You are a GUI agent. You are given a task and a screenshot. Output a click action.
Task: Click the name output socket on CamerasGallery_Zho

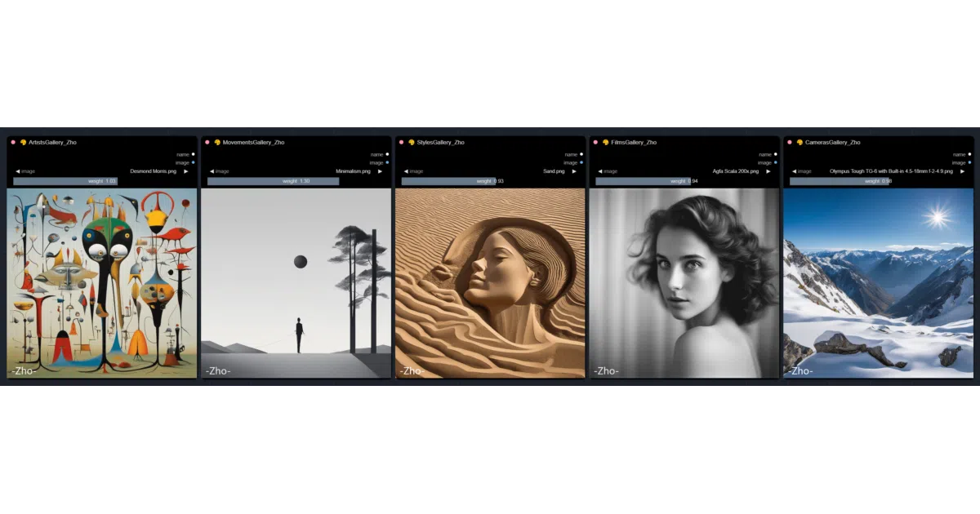click(969, 154)
